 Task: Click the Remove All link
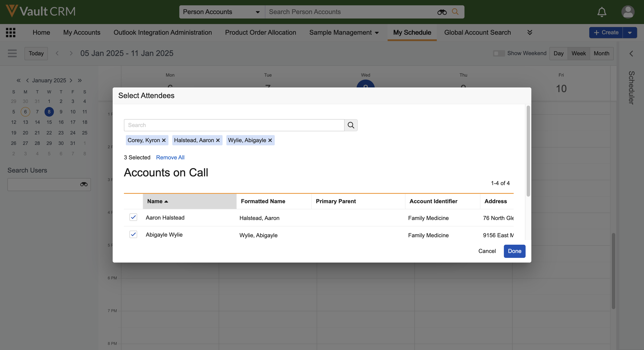pos(170,157)
